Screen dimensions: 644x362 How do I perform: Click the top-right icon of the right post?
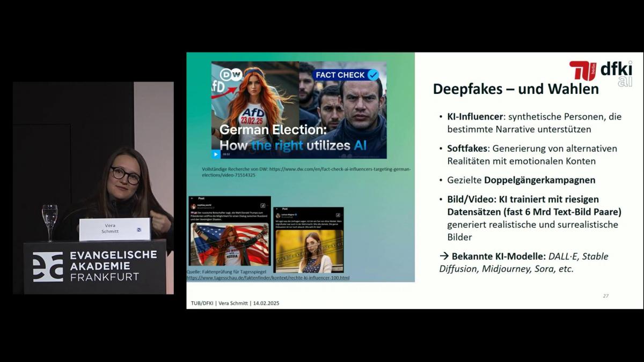point(338,215)
